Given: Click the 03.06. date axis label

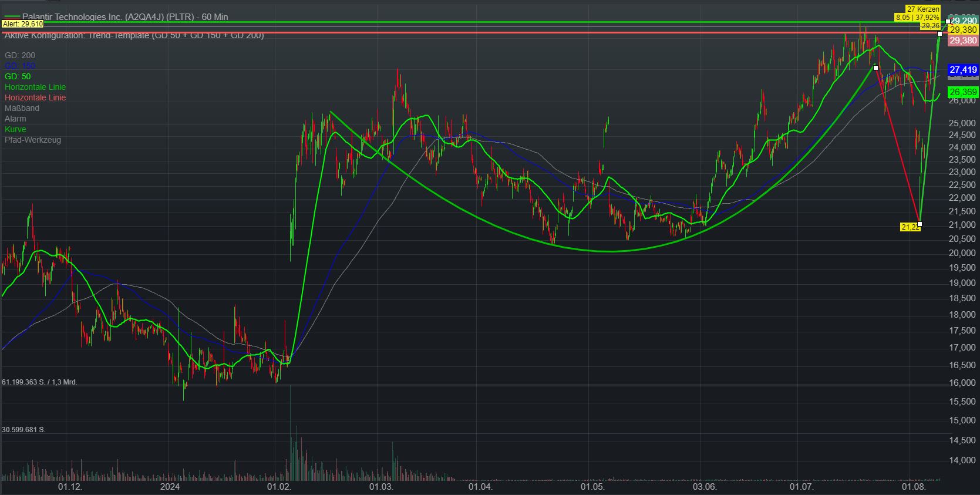Looking at the screenshot, I should [705, 487].
